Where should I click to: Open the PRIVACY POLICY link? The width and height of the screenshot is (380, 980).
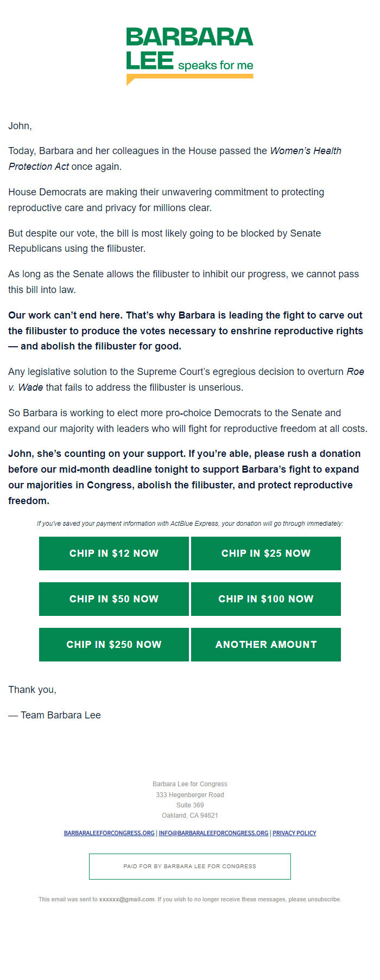click(x=294, y=833)
